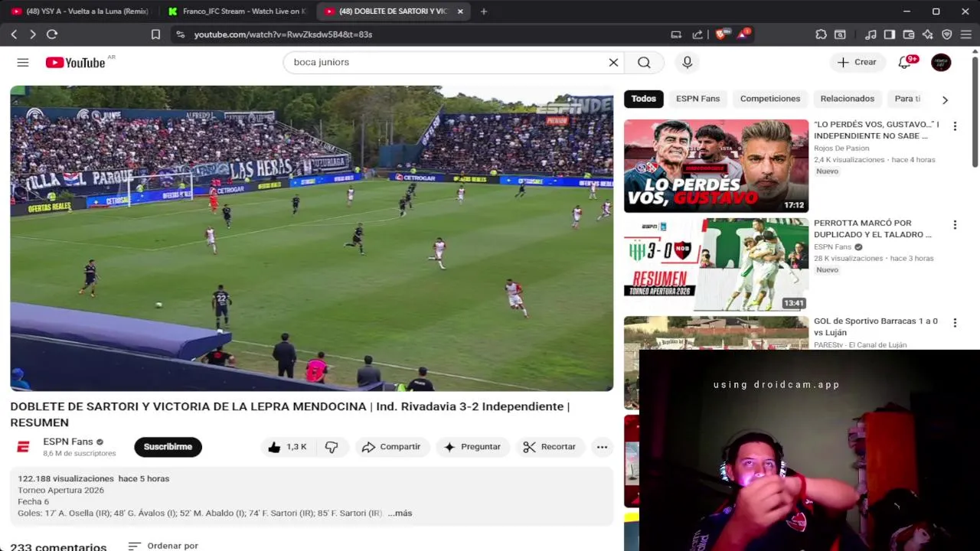Open Perrotta RESUMEN 3-0 video thumbnail
Image resolution: width=980 pixels, height=551 pixels.
[716, 264]
